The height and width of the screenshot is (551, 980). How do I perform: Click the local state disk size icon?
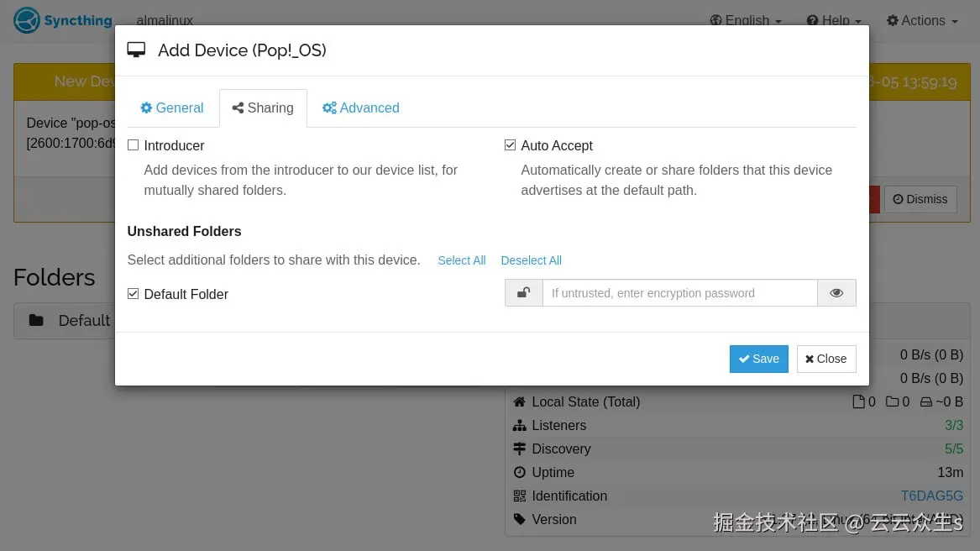pos(926,402)
